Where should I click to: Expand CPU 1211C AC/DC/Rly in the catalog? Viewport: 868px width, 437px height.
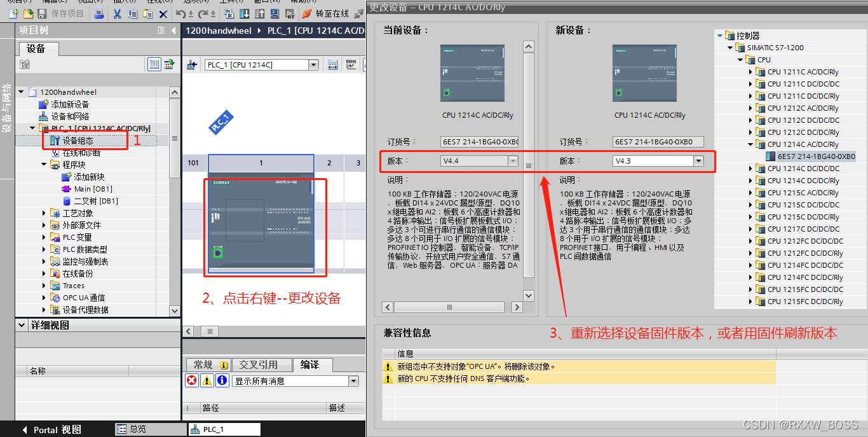(x=750, y=72)
